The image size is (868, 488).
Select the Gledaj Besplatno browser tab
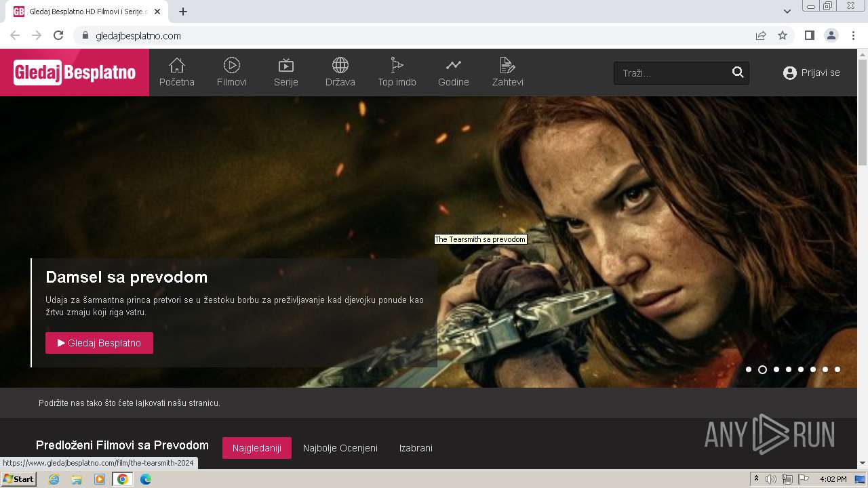click(88, 12)
